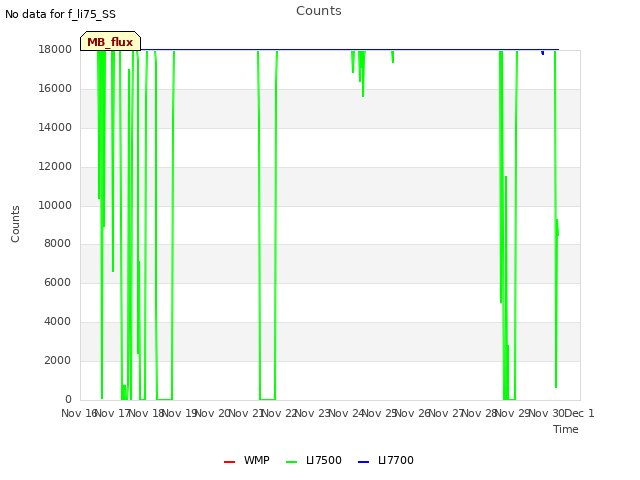
Task: Click the green LI7500 legend swatch
Action: (x=291, y=462)
